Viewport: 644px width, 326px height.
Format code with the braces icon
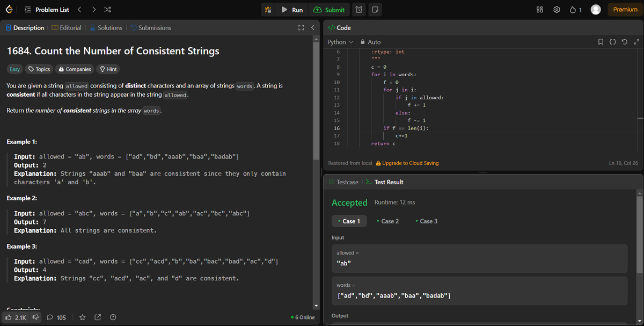tap(613, 42)
